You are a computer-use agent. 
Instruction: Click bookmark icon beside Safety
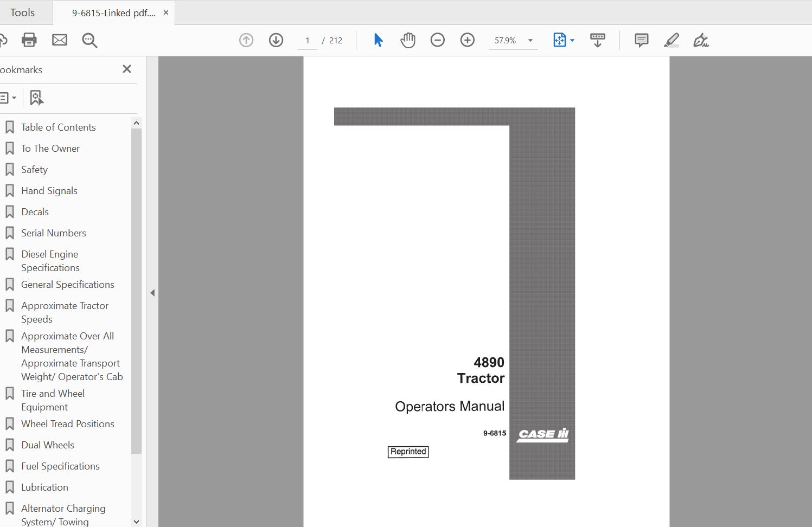(x=9, y=170)
